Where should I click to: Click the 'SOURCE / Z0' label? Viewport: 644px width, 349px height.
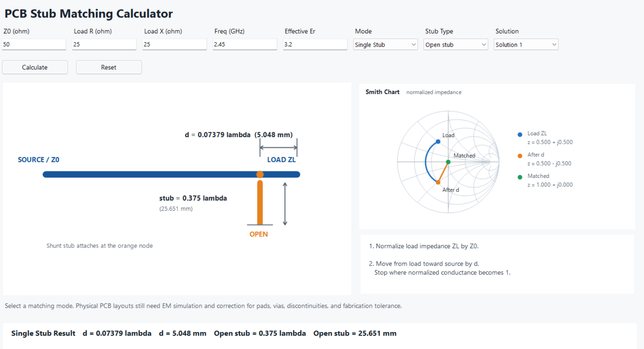tap(38, 160)
